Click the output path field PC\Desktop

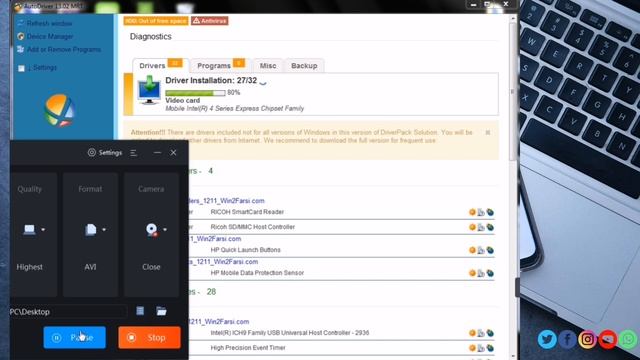pos(68,312)
